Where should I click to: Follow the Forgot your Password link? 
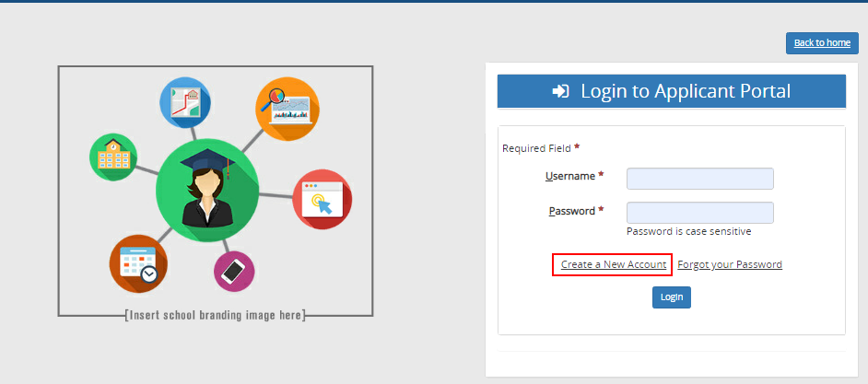point(730,264)
